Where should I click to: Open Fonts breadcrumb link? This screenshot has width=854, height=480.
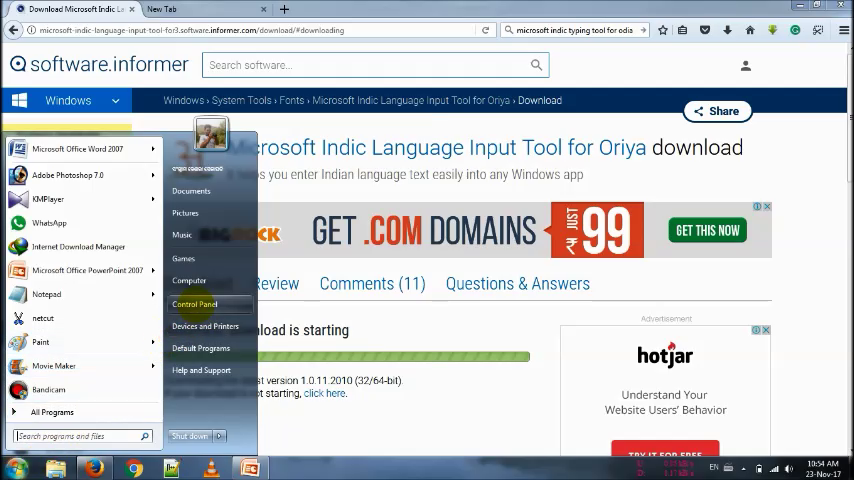[291, 100]
